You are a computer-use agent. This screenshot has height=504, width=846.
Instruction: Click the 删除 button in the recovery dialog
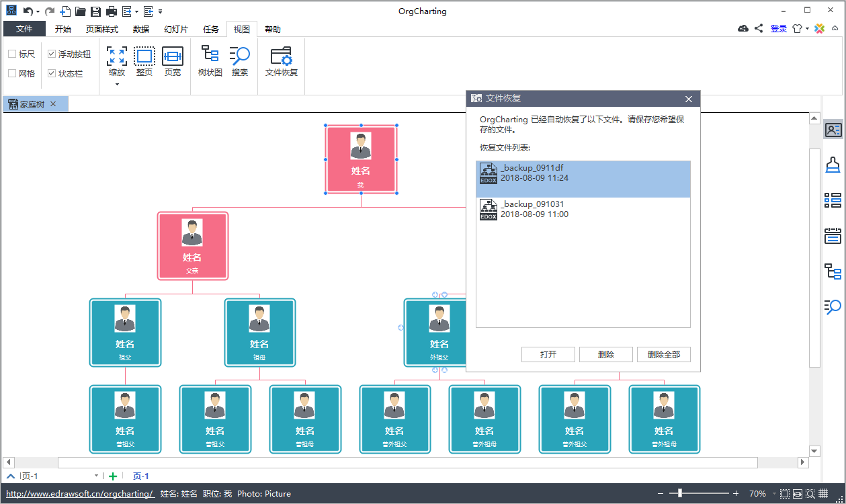tap(606, 355)
